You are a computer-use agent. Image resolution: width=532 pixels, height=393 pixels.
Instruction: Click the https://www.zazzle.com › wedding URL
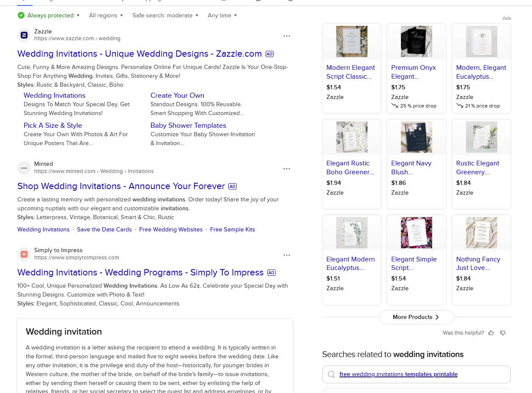coord(77,38)
